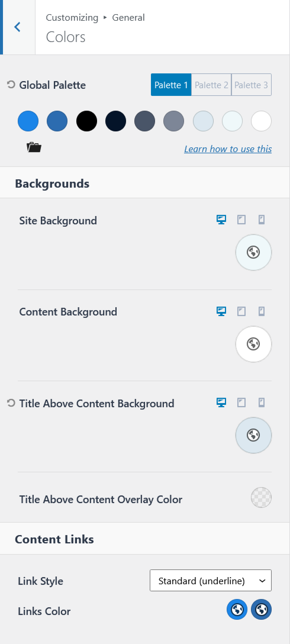The image size is (290, 644).
Task: Reset the Global Palette with the undo icon
Action: [x=11, y=85]
